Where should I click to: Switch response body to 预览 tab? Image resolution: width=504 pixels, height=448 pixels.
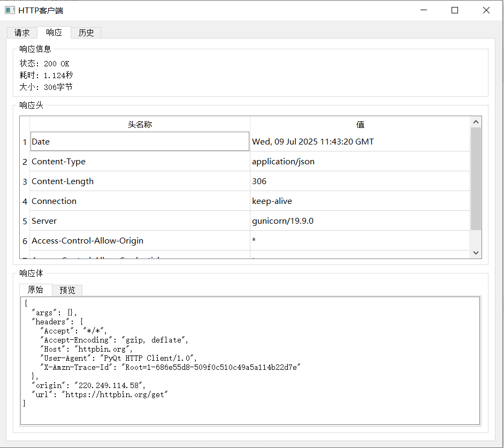coord(67,291)
